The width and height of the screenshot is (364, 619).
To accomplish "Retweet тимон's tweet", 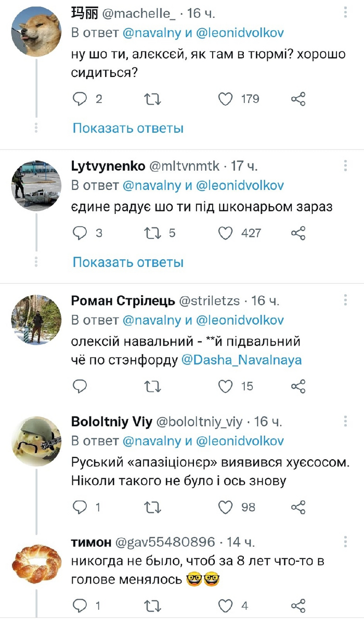I will pyautogui.click(x=152, y=605).
